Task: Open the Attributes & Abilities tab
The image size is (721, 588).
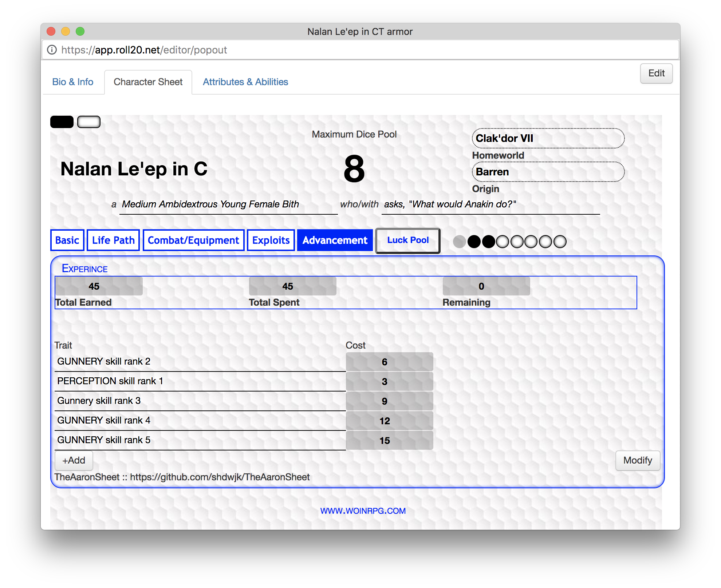Action: point(245,82)
